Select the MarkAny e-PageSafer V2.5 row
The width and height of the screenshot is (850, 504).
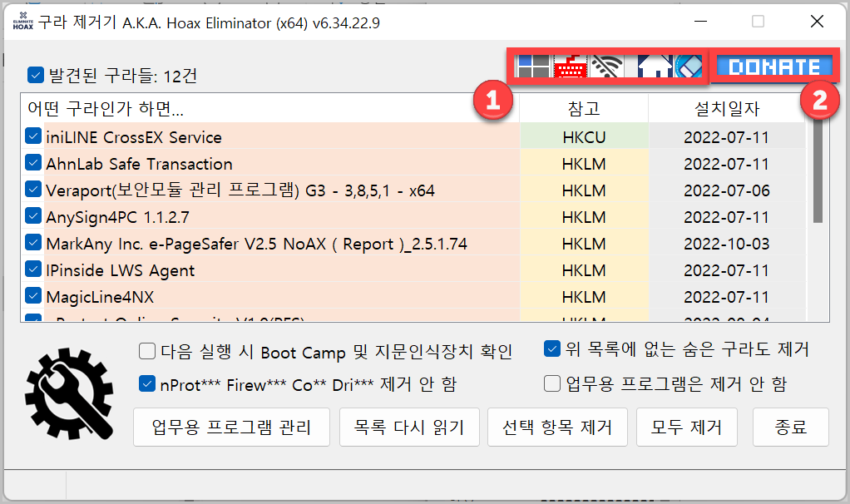pos(413,243)
